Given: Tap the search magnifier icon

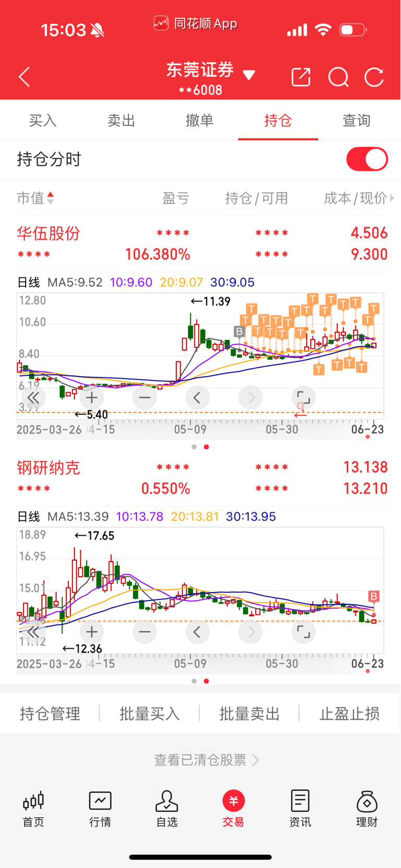Looking at the screenshot, I should (338, 77).
